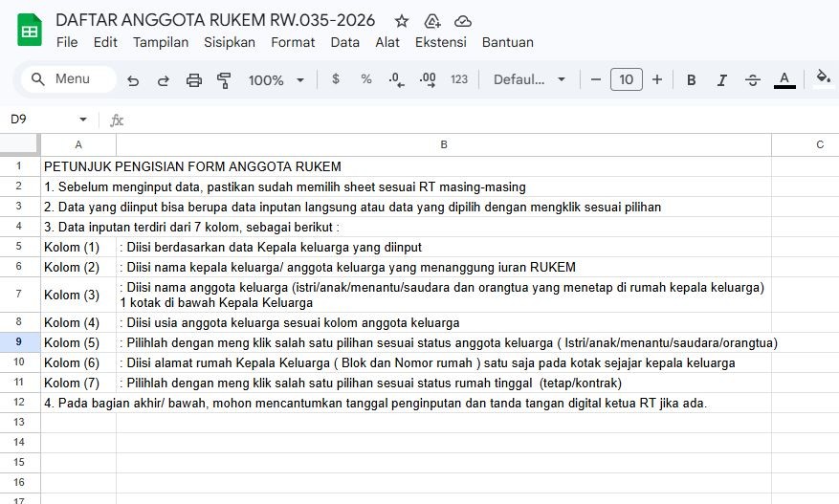Screen dimensions: 839x504
Task: Open fill color bucket
Action: tap(823, 77)
